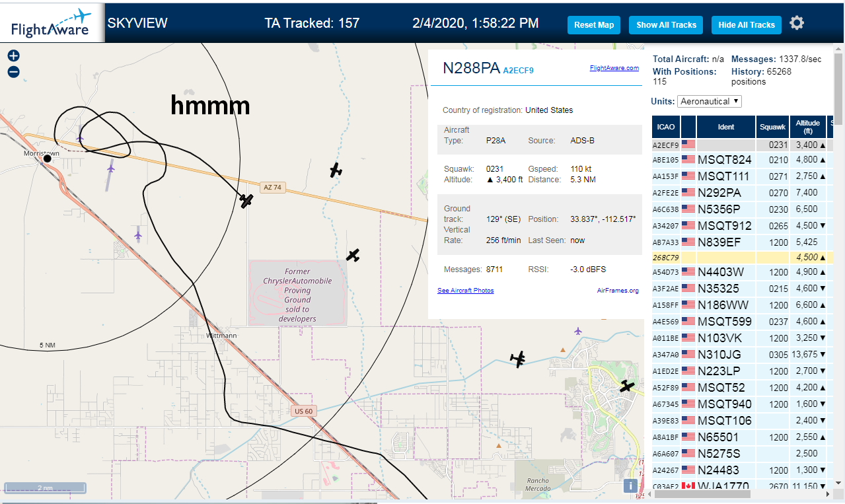
Task: Click the 2 nm map scale bar
Action: click(45, 488)
